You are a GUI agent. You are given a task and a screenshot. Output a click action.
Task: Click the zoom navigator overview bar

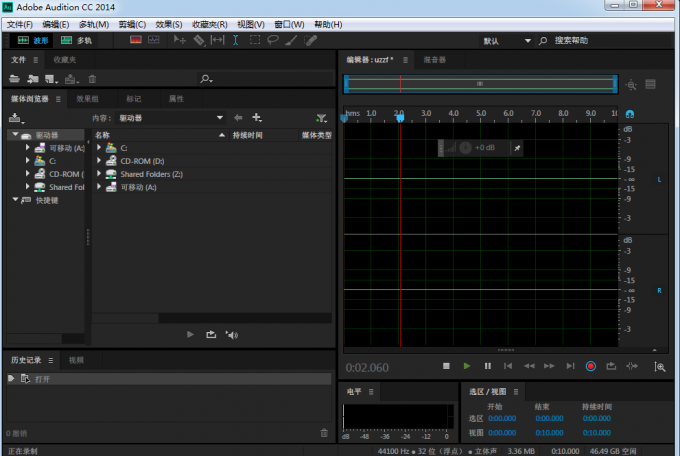[x=481, y=84]
